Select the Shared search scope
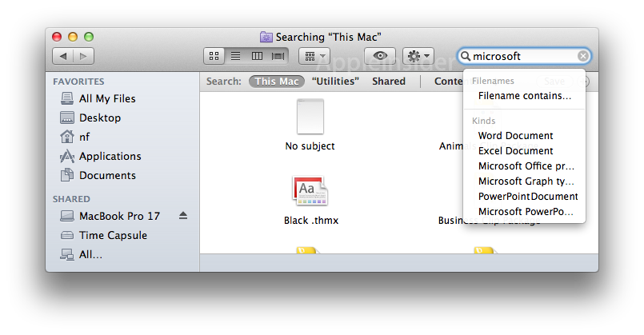Screen dimensions: 644x335 coord(389,82)
